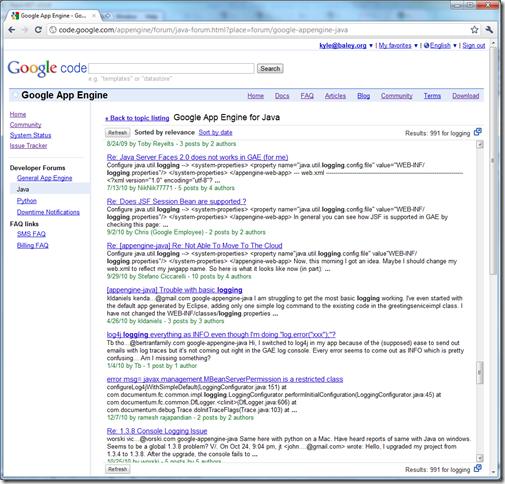
Task: Open Downtime Notifications forum link
Action: click(x=48, y=212)
